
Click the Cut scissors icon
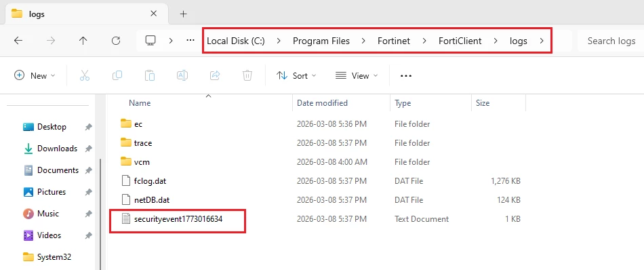coord(85,75)
